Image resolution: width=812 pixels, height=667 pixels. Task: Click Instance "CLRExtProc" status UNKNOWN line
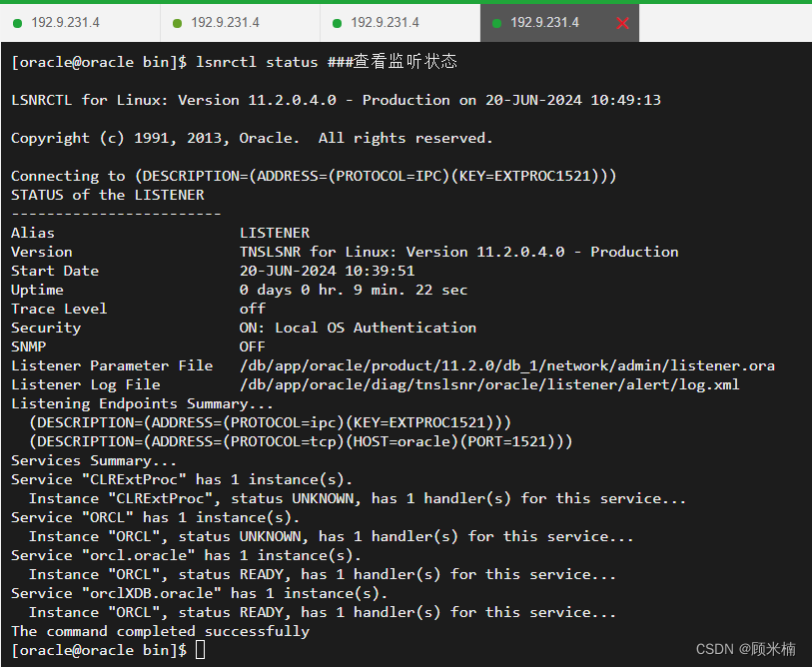tap(358, 498)
